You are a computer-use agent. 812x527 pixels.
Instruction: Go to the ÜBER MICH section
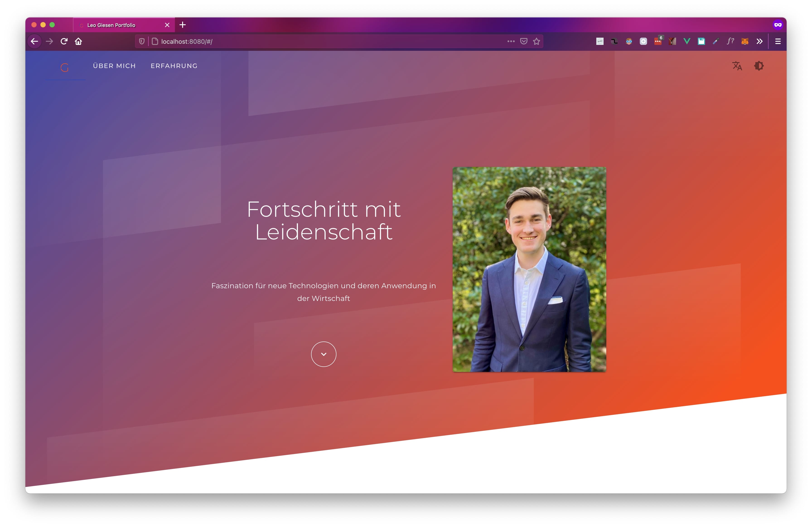pos(114,66)
